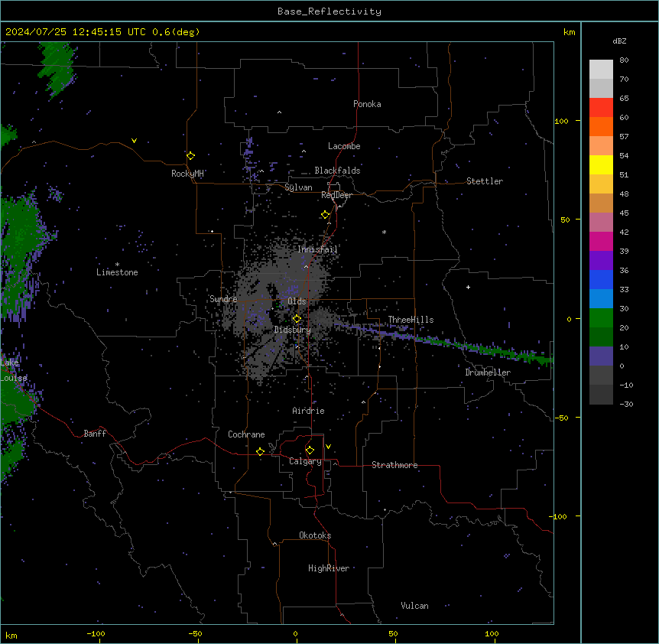Click the Ponoka city label
The image size is (659, 644).
(367, 104)
